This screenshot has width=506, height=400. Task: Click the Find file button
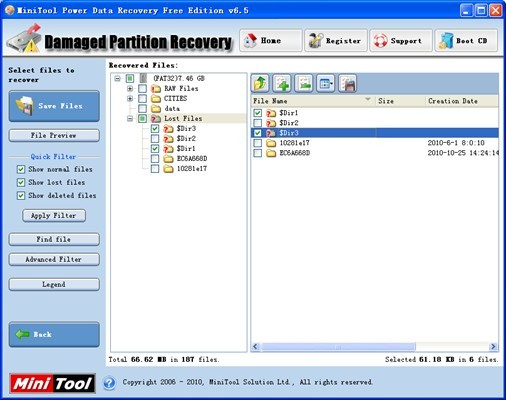(x=54, y=239)
